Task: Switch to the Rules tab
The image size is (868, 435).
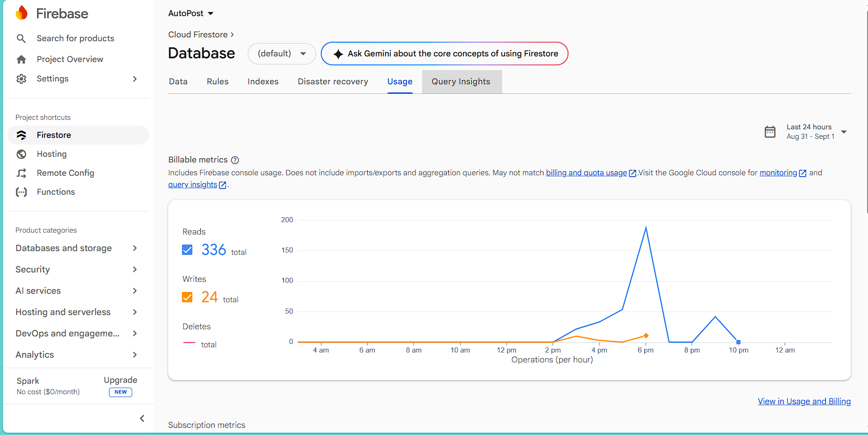Action: coord(217,82)
